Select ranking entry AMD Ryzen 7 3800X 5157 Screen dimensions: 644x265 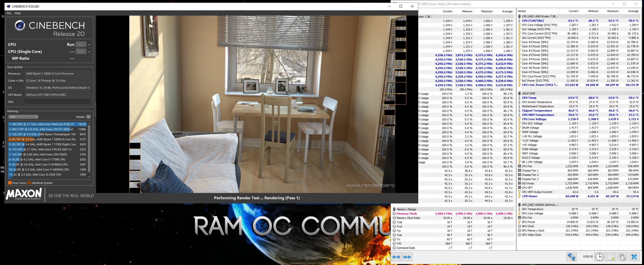click(x=47, y=139)
